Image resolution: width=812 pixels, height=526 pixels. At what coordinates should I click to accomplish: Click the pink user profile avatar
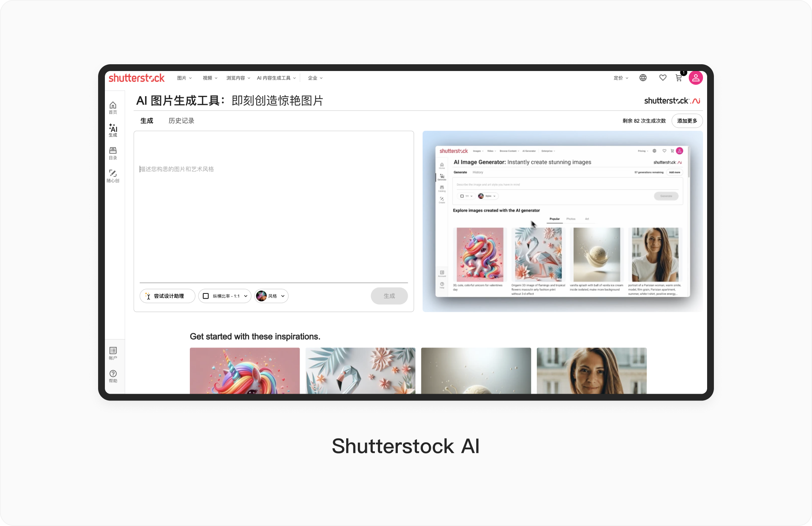click(696, 78)
